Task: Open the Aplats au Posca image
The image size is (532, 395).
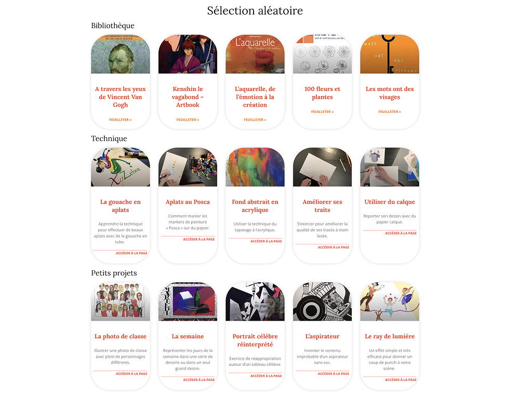Action: coord(188,167)
